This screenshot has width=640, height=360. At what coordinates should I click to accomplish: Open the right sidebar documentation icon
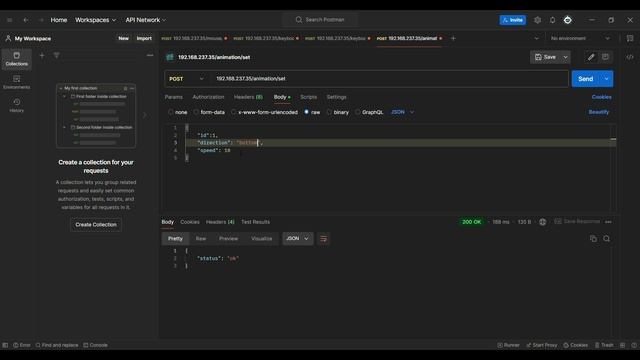pos(630,38)
